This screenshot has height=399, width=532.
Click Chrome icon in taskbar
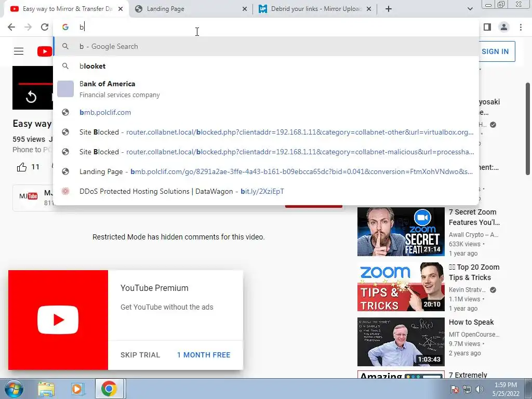coord(109,389)
